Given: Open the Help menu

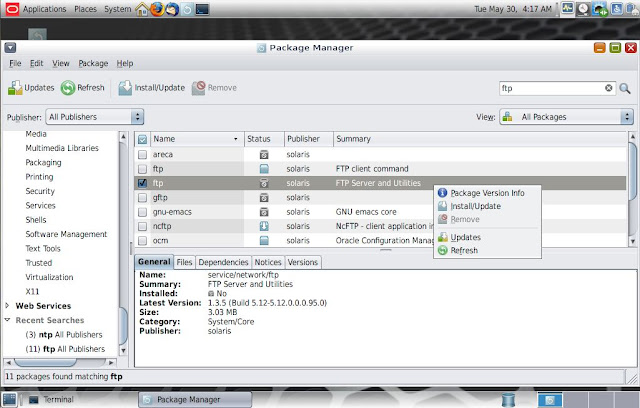Looking at the screenshot, I should coord(124,63).
